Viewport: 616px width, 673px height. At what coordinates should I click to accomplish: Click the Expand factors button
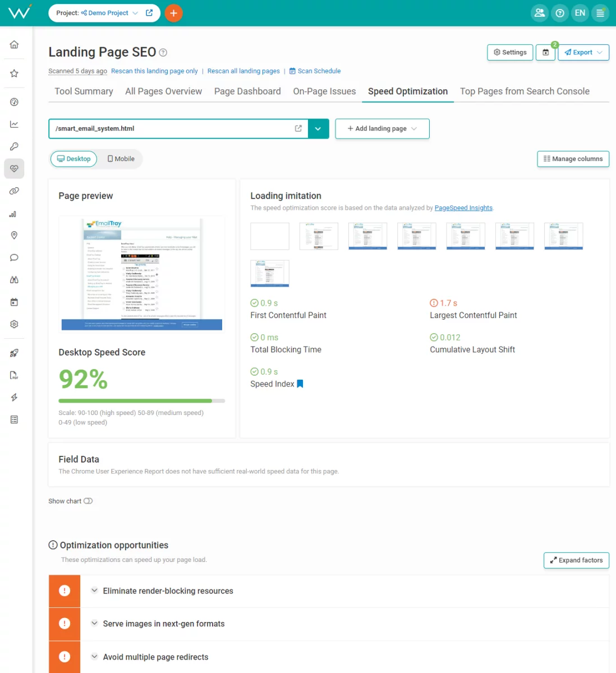tap(576, 560)
